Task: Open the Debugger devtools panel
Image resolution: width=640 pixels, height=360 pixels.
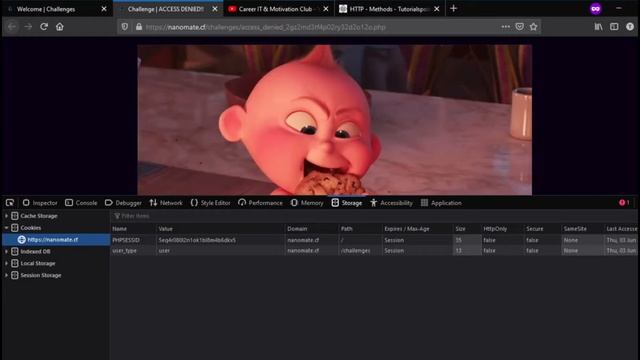Action: [x=123, y=203]
